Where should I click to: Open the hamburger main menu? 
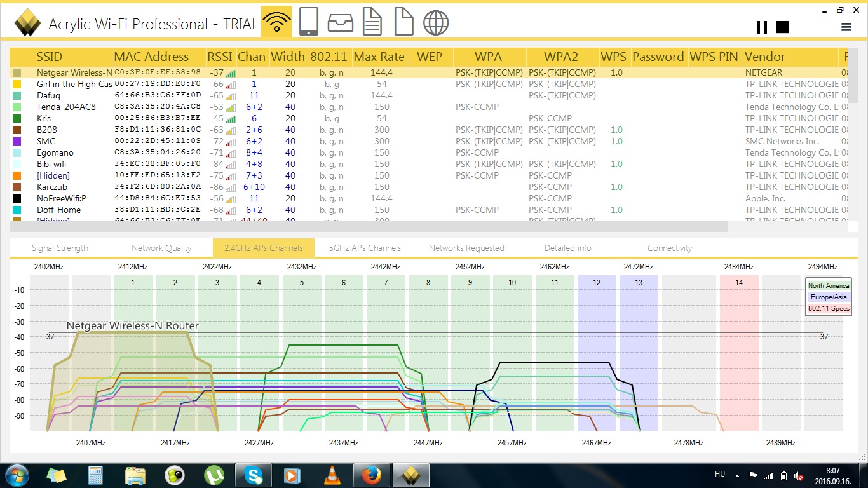[846, 27]
